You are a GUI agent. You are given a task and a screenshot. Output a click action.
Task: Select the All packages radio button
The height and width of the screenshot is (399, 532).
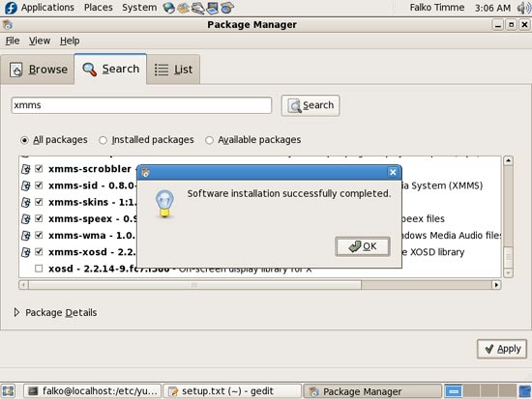pos(24,140)
